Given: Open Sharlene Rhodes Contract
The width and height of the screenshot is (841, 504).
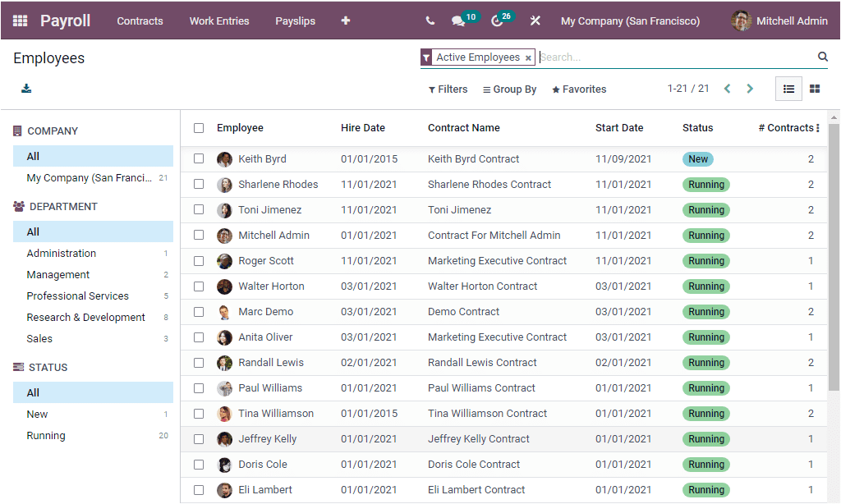Looking at the screenshot, I should click(x=489, y=184).
